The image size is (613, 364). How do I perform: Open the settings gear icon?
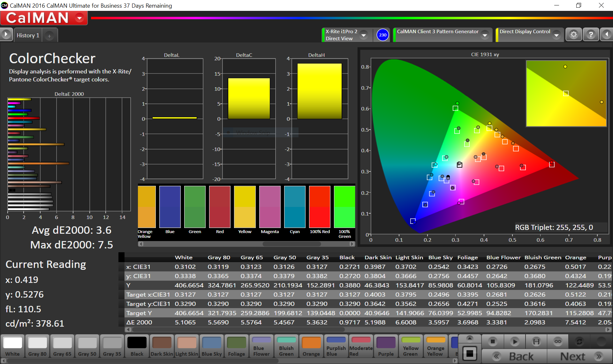[574, 34]
